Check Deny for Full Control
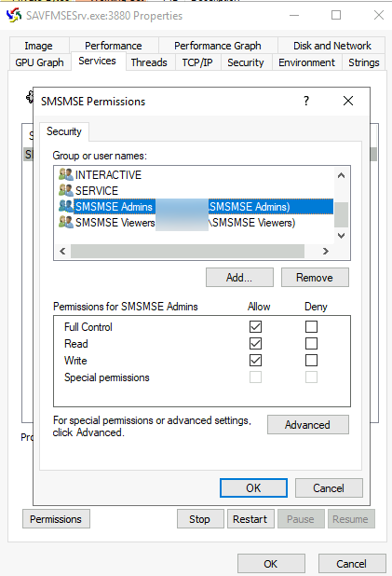Image resolution: width=392 pixels, height=576 pixels. click(x=311, y=326)
